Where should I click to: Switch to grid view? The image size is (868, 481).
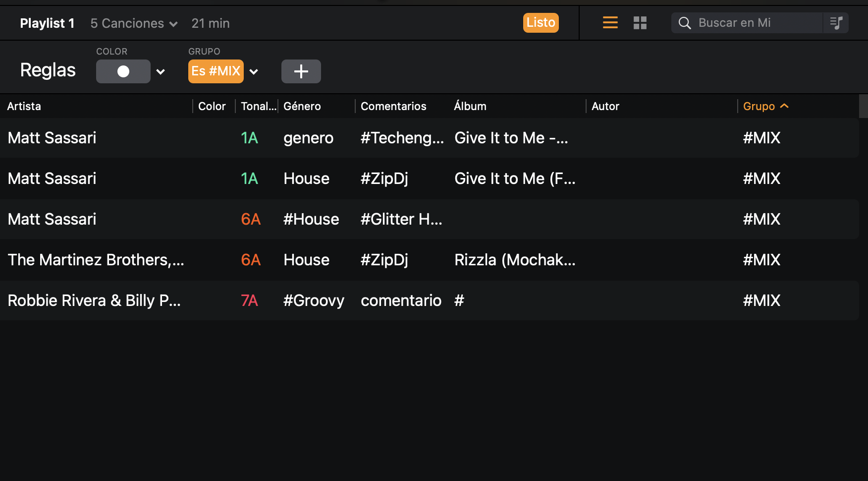click(x=640, y=22)
